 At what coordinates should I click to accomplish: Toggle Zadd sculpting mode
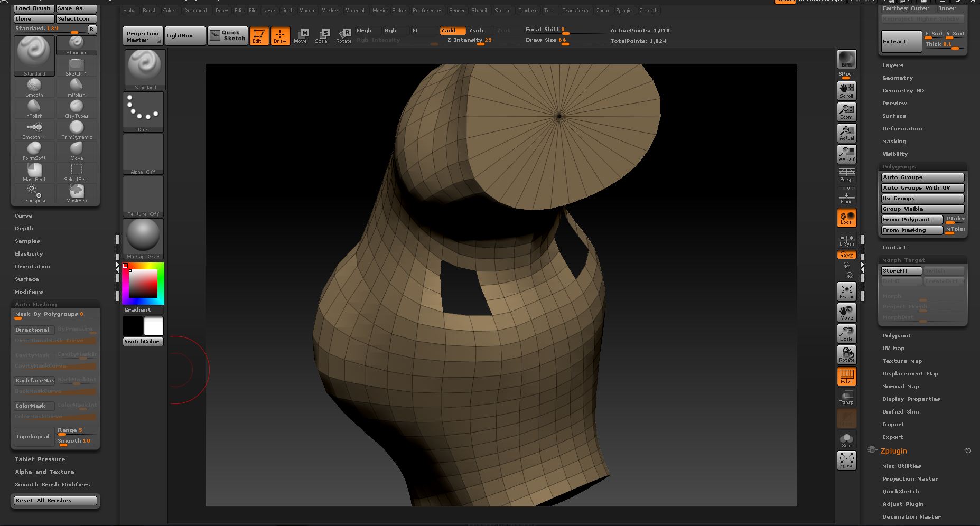[x=452, y=30]
